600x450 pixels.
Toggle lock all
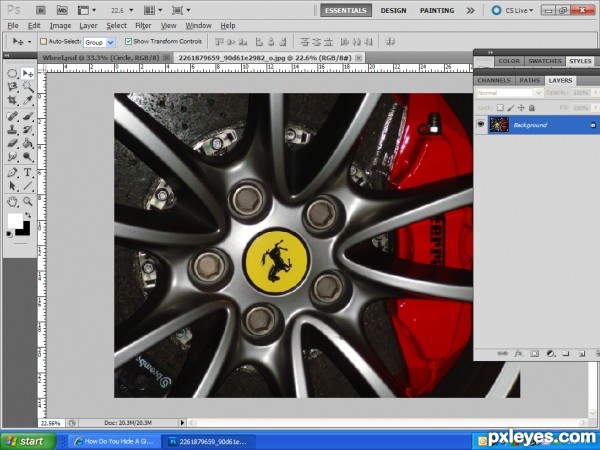(x=532, y=108)
